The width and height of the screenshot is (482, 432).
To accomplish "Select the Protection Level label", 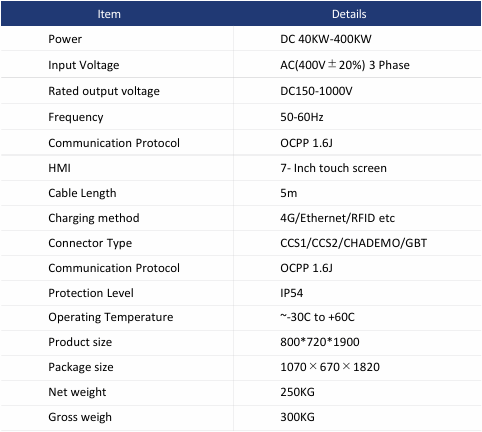I will 91,293.
